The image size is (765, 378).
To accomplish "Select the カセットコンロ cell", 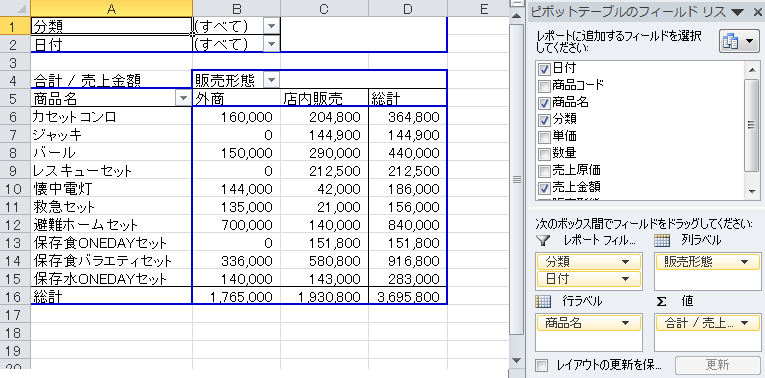I will pos(111,117).
